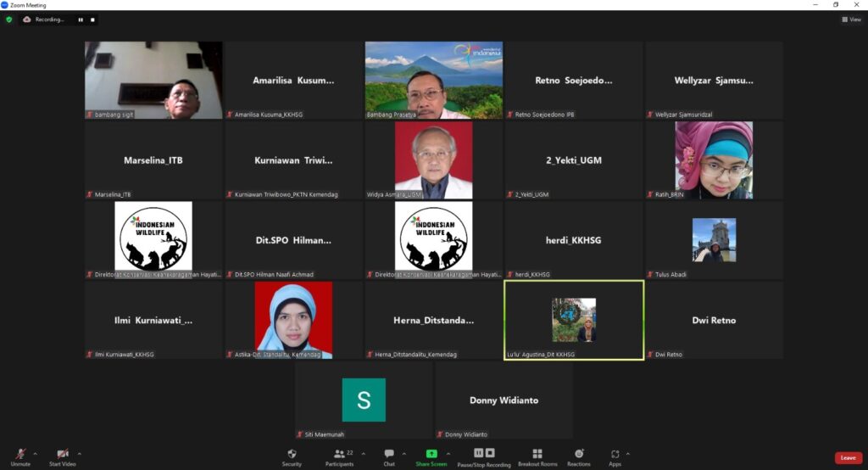Click Pause/Stop Recording in the bottom toolbar
The image size is (868, 470).
point(484,457)
